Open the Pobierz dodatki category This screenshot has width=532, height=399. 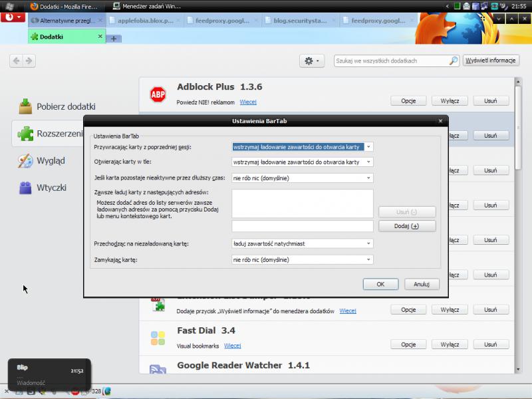click(58, 106)
